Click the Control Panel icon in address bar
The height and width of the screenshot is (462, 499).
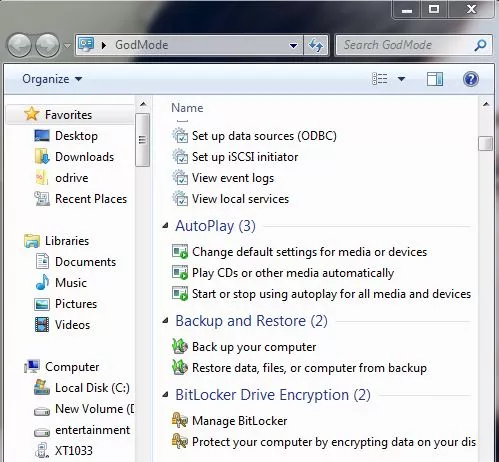point(86,45)
